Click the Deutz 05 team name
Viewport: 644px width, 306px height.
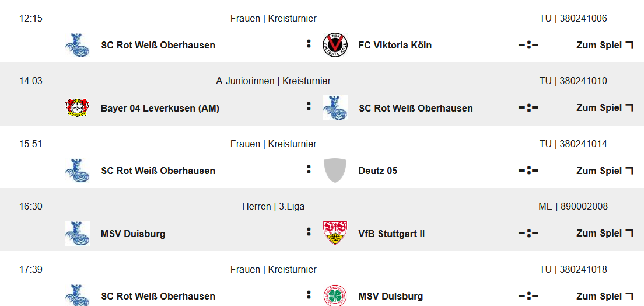coord(377,171)
